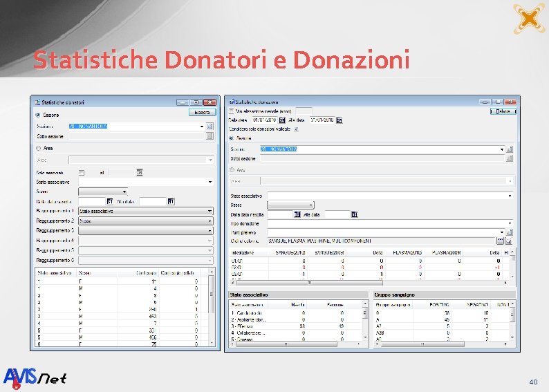Click PLASMA(2010) column header
The height and width of the screenshot is (392, 549).
[x=404, y=252]
